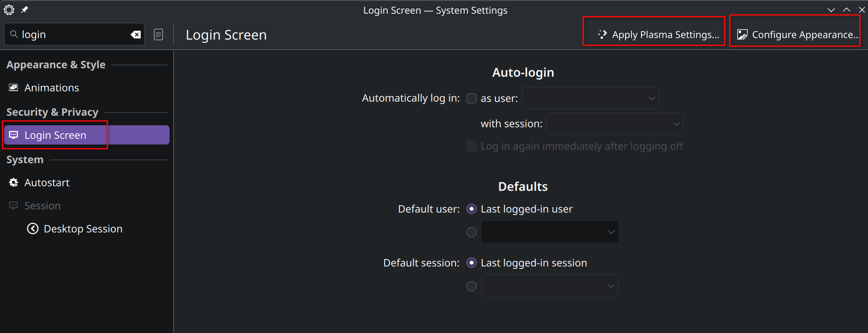Open the default session selection dropdown
The height and width of the screenshot is (333, 868).
549,286
